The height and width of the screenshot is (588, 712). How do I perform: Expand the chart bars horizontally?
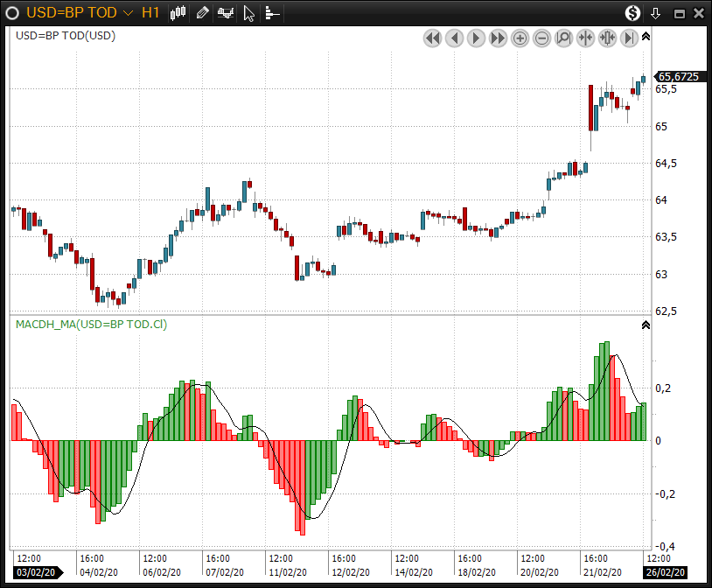tap(607, 38)
